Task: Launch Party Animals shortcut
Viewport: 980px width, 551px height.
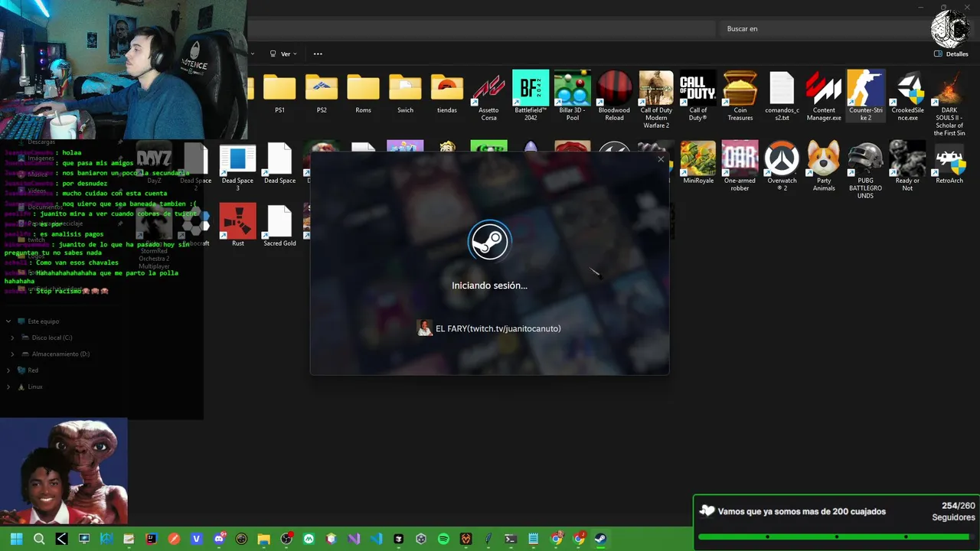Action: tap(824, 166)
